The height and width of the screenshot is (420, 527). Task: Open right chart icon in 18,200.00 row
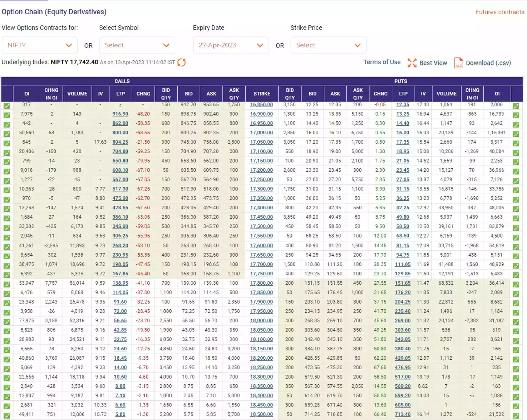click(x=516, y=359)
